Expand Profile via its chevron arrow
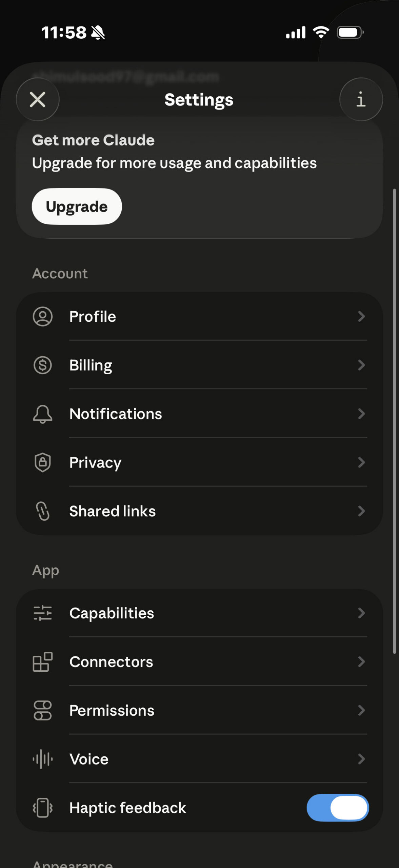The width and height of the screenshot is (399, 868). [361, 316]
